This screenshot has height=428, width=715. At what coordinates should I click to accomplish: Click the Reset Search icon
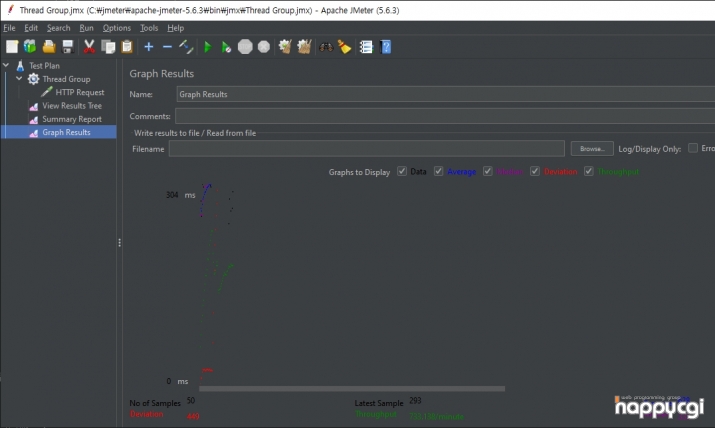pyautogui.click(x=345, y=46)
